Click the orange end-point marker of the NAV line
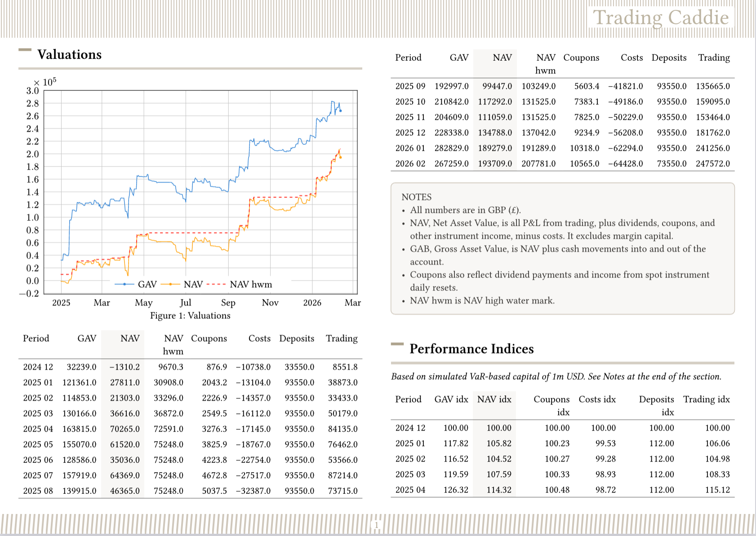 tap(340, 157)
